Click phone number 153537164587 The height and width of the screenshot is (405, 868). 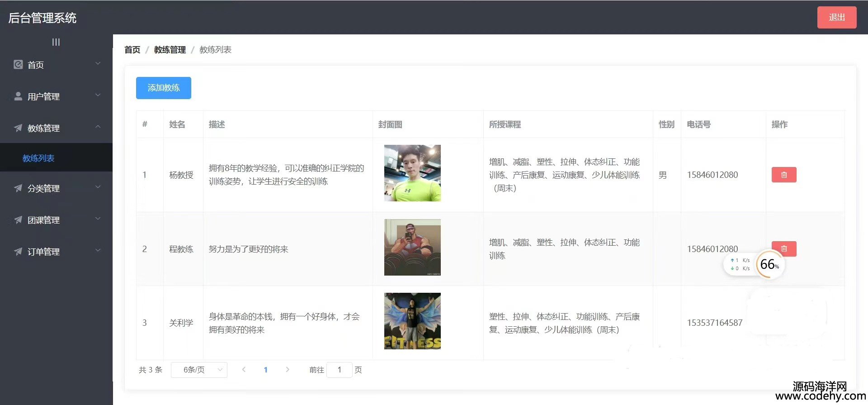(715, 323)
